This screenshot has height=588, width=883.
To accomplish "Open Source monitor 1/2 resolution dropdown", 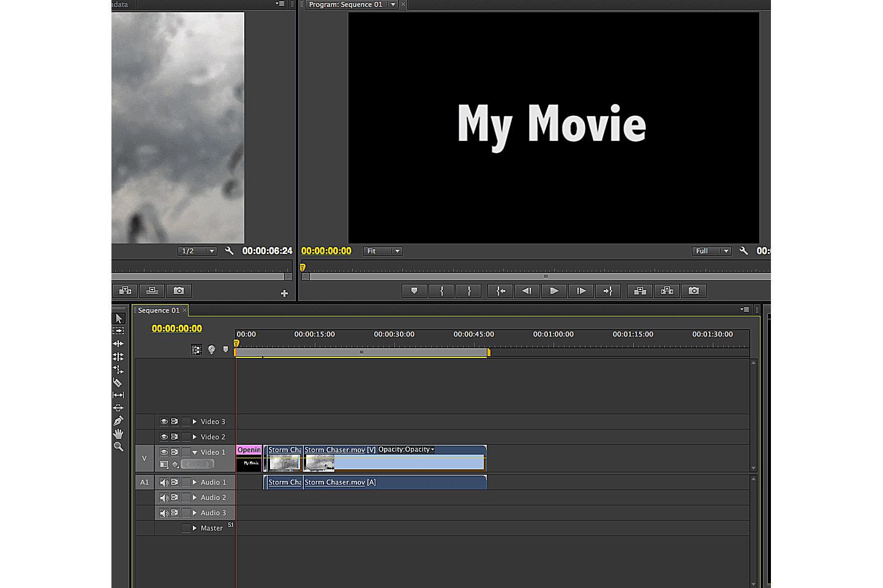I will coord(197,251).
